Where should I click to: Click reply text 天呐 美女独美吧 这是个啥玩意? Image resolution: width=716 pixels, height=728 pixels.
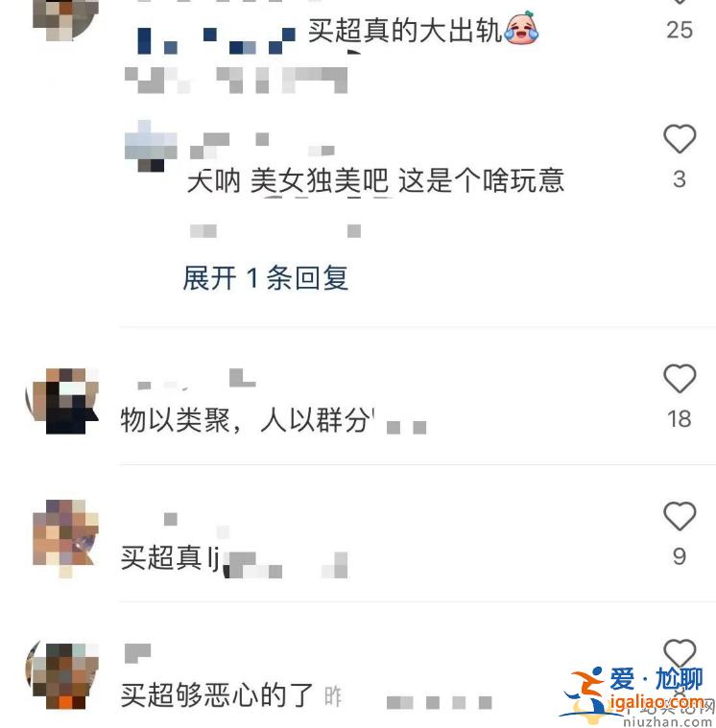[x=375, y=180]
